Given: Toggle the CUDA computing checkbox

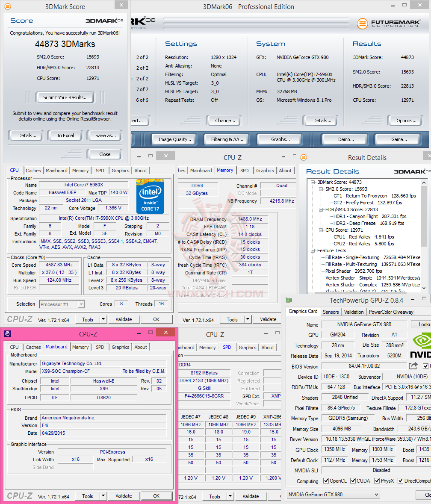Looking at the screenshot, I should [353, 481].
